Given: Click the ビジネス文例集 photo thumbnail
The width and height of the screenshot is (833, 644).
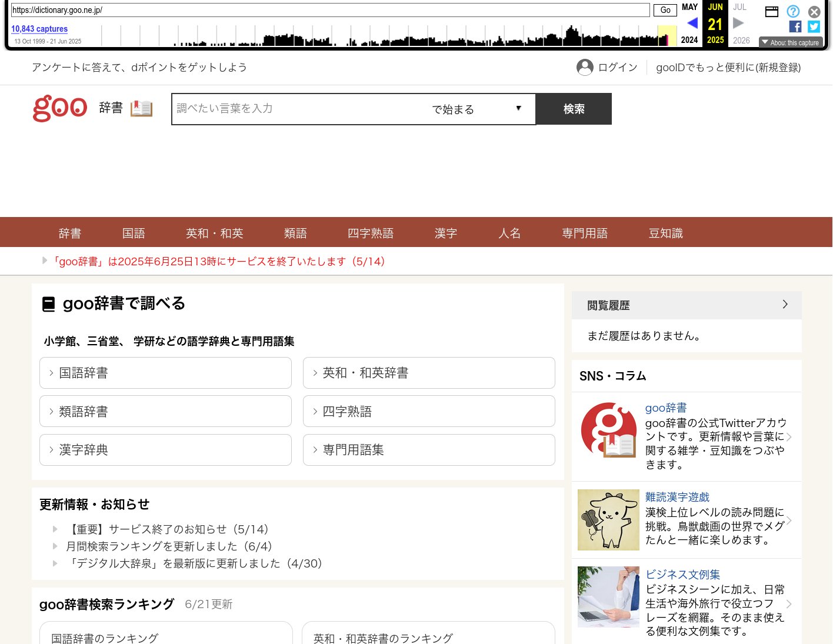Looking at the screenshot, I should (x=608, y=596).
